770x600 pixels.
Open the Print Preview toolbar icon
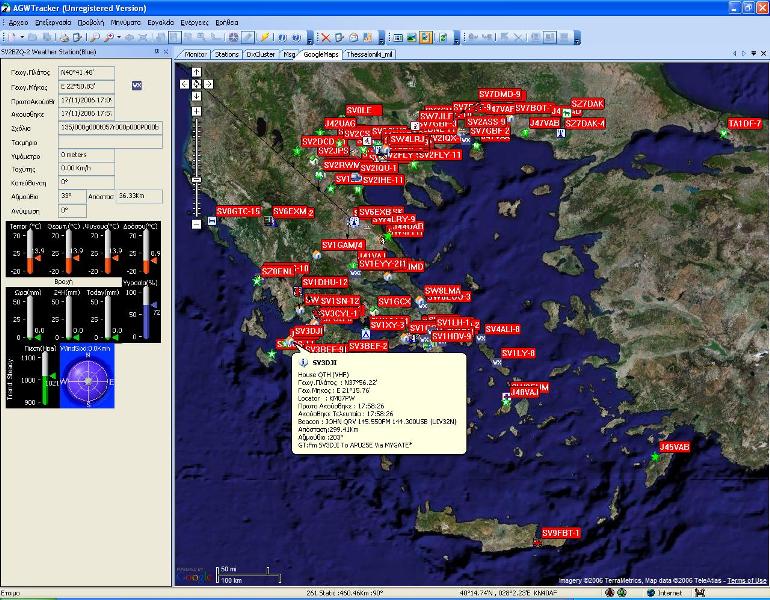78,37
